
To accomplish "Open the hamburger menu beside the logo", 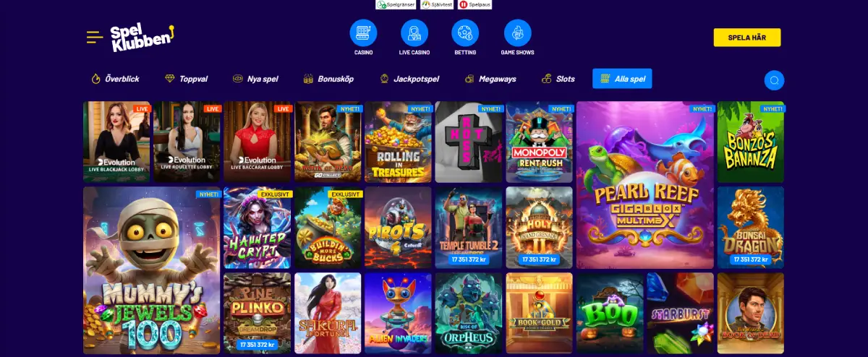I will point(94,37).
